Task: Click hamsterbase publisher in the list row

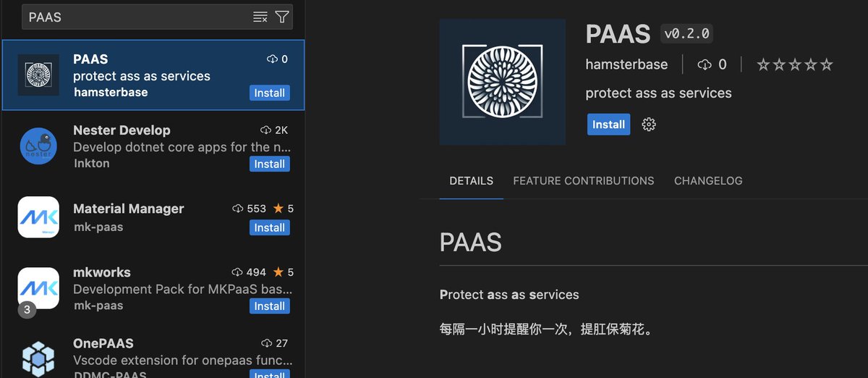Action: 111,92
